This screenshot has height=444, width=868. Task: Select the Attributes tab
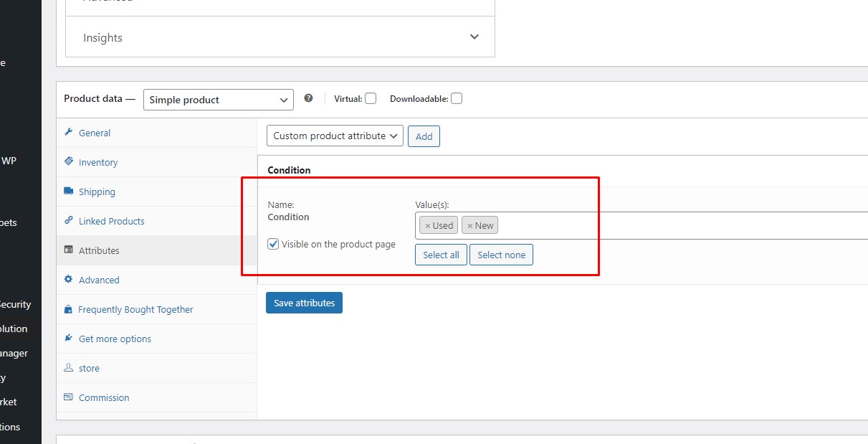[156, 250]
